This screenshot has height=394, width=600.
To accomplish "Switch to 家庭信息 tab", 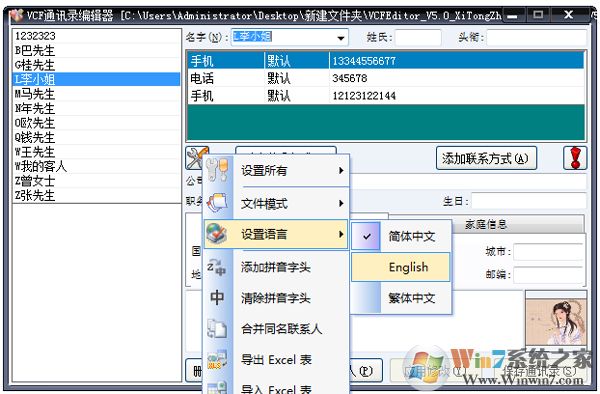I will pyautogui.click(x=486, y=224).
